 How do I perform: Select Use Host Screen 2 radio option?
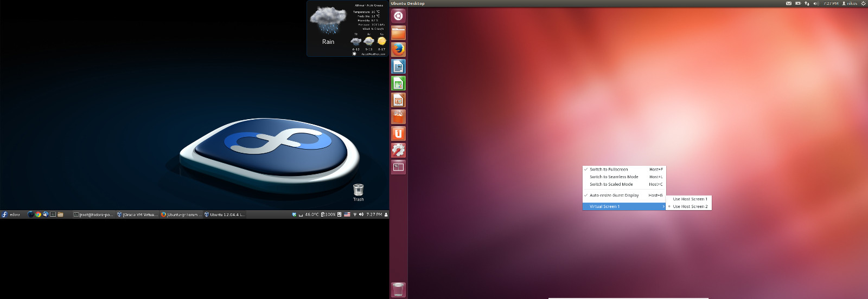tap(690, 206)
